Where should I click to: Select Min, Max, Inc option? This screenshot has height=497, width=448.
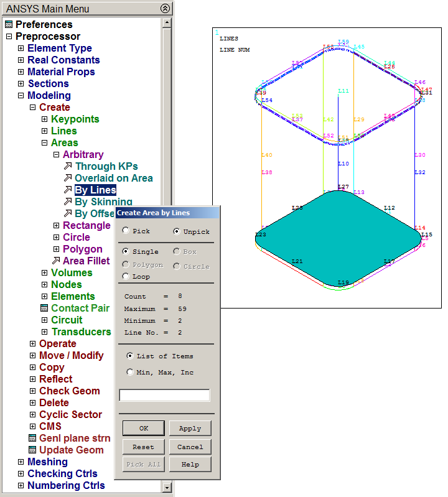point(129,372)
